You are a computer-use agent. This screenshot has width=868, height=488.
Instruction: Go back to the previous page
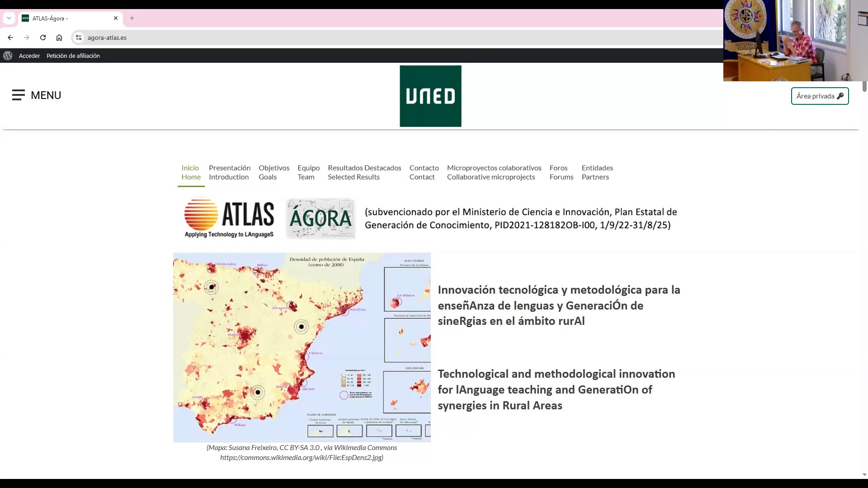[10, 38]
